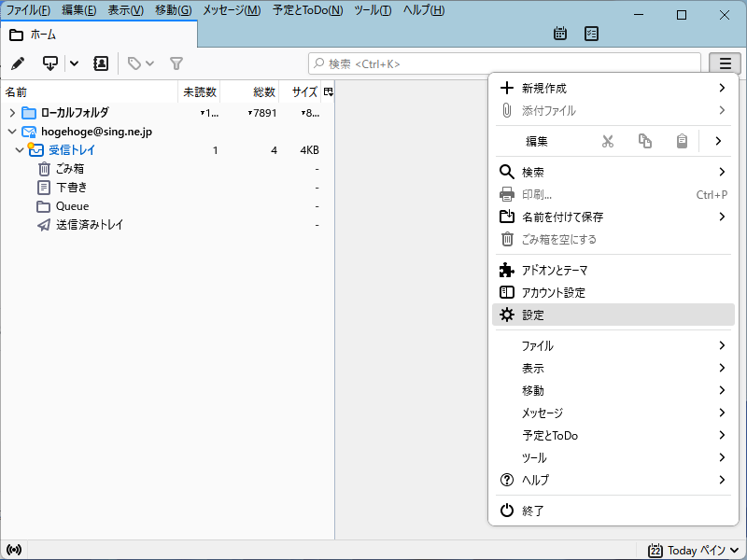Select the ごみ箱 trash folder
747x560 pixels.
pyautogui.click(x=69, y=169)
